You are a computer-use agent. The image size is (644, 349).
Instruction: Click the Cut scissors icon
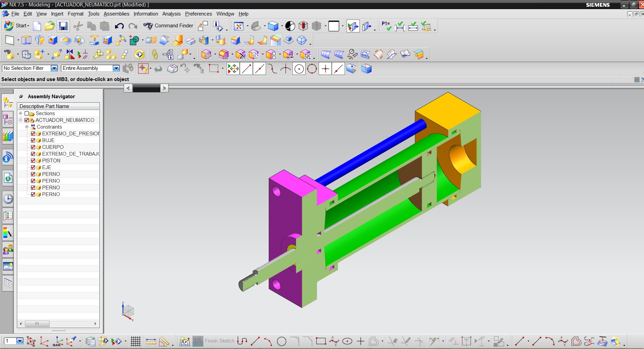click(78, 26)
